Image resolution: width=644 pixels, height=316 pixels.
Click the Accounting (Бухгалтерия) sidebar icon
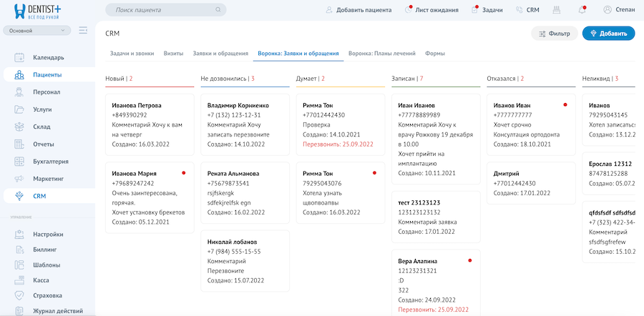(19, 162)
